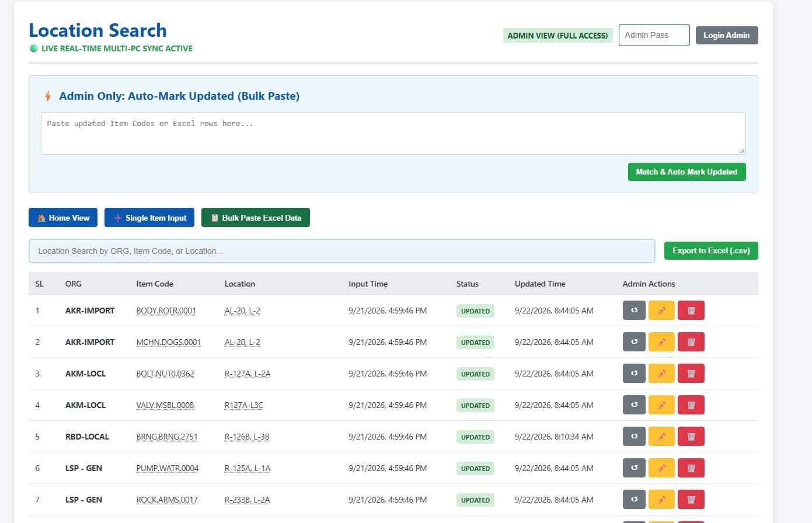
Task: Delete the MCHN.DOGS.0001 entry
Action: coord(691,342)
